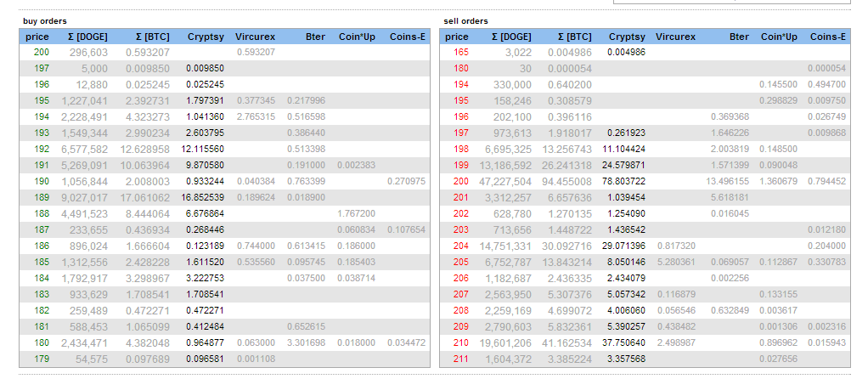
Task: Click Vircurex value 0.001108
Action: point(256,359)
